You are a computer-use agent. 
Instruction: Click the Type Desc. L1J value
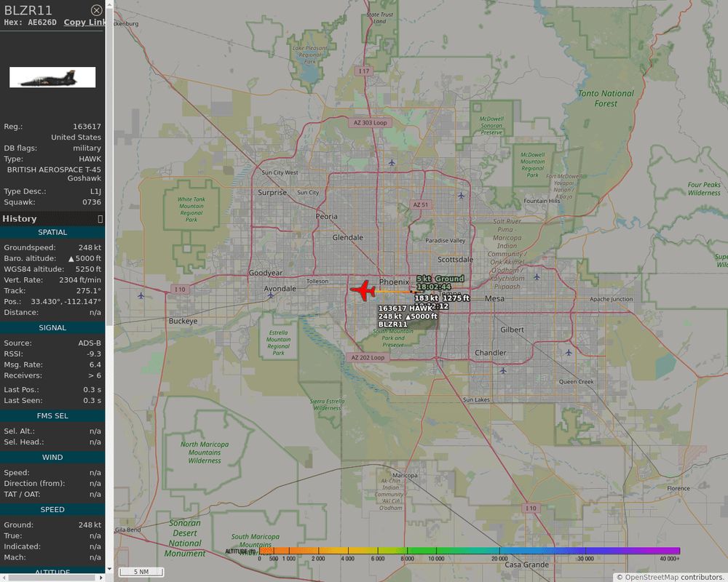click(95, 191)
